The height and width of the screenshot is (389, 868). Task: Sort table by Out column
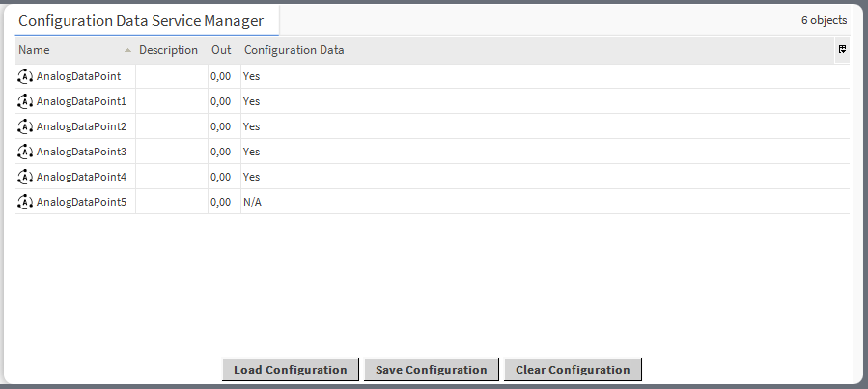click(221, 50)
